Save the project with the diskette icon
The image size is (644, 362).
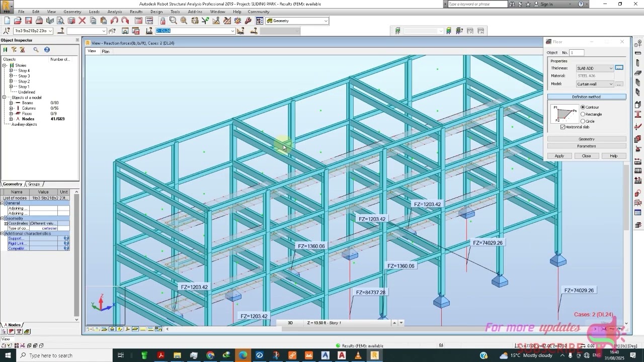point(28,21)
